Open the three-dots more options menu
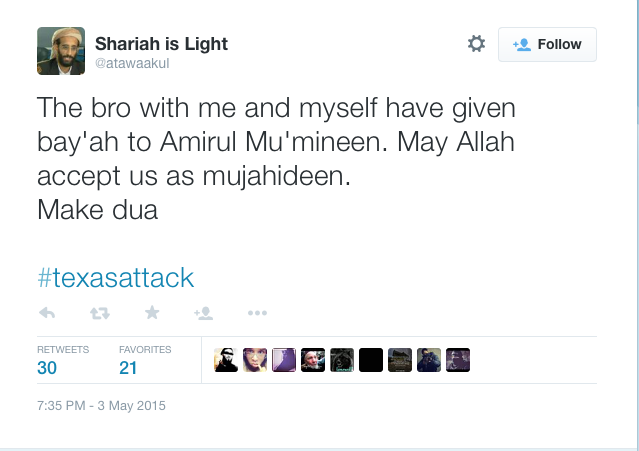 point(257,313)
